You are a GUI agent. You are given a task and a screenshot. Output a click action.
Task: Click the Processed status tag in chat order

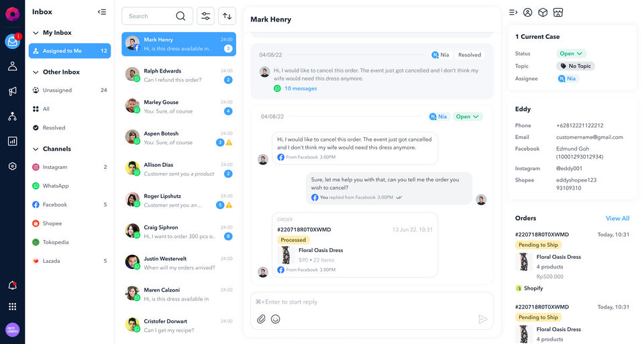pyautogui.click(x=293, y=240)
